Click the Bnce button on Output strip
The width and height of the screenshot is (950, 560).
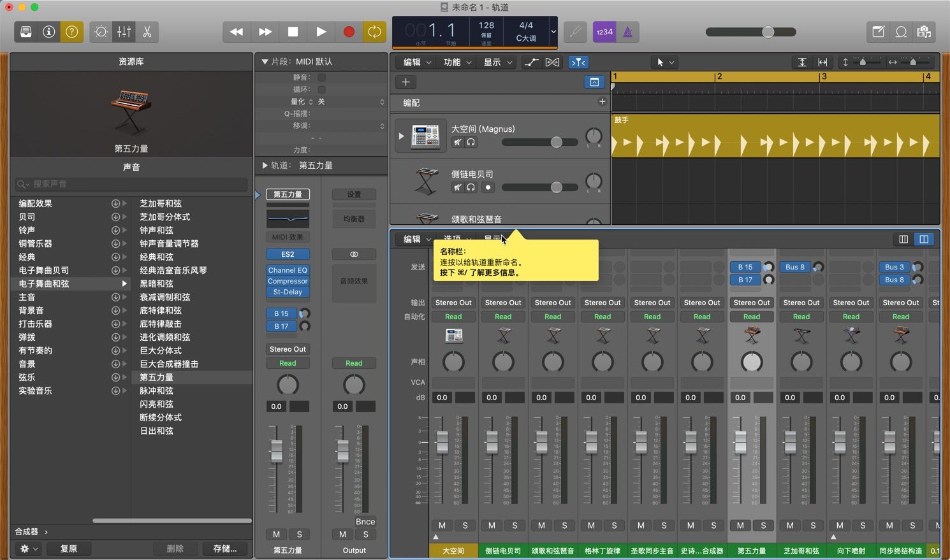[365, 521]
